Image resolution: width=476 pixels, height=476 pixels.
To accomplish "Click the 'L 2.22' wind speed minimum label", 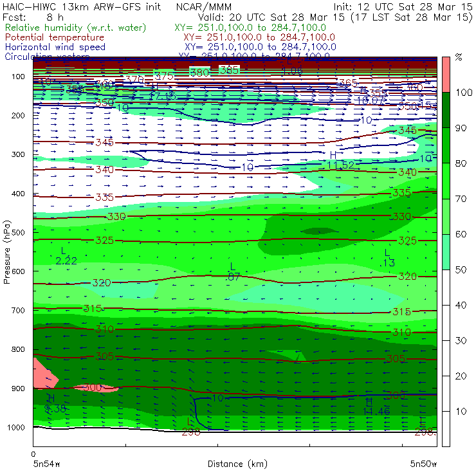I will (66, 256).
